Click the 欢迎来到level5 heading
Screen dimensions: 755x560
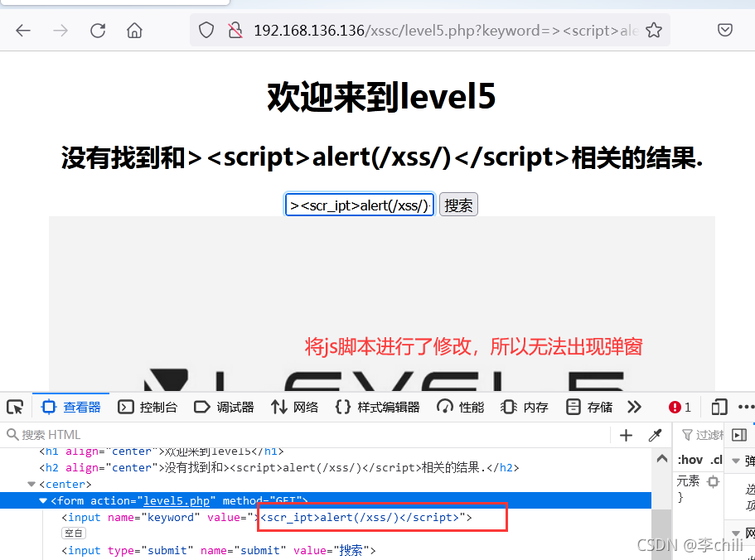pos(381,97)
